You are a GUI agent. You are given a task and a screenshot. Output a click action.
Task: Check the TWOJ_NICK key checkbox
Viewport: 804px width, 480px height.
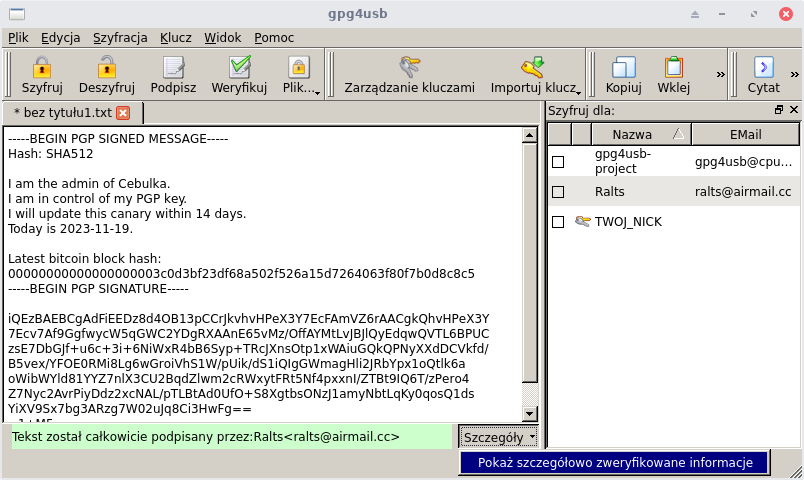[558, 222]
